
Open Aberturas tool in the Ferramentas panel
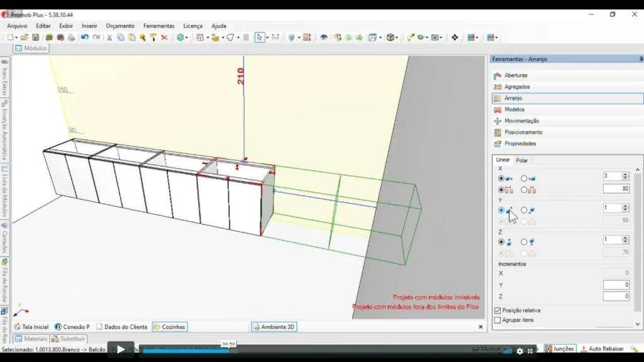pos(568,75)
